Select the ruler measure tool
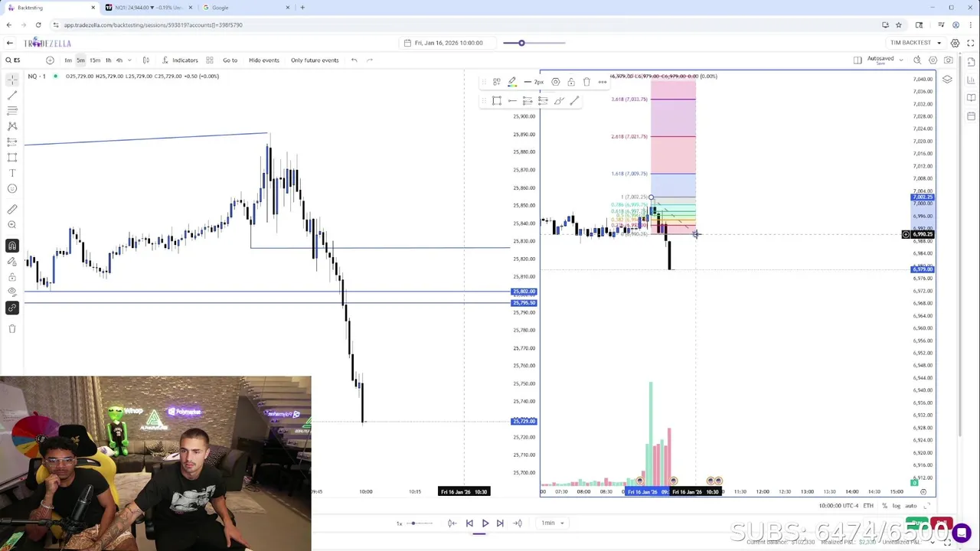This screenshot has width=980, height=551. pos(12,209)
